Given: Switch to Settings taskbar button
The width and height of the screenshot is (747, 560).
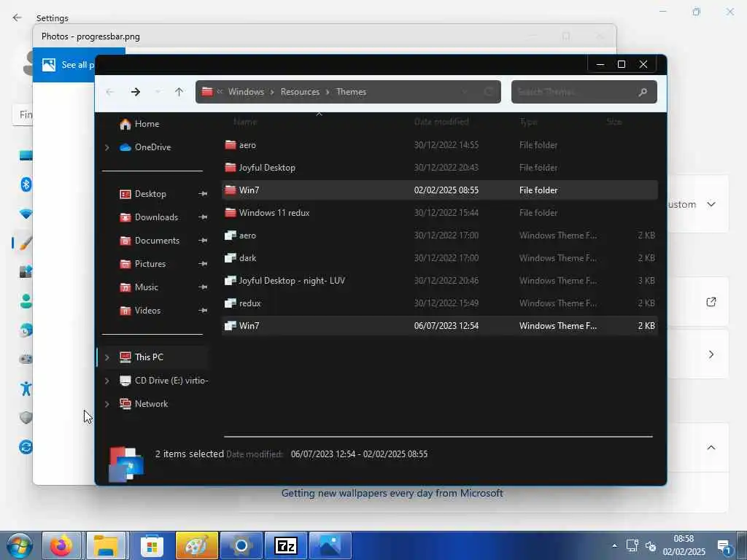Looking at the screenshot, I should [241, 545].
